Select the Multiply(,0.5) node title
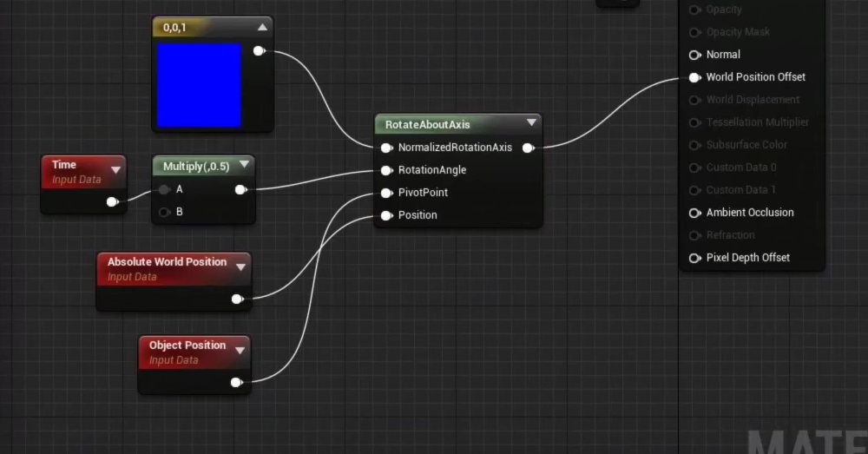This screenshot has width=868, height=454. coord(196,166)
